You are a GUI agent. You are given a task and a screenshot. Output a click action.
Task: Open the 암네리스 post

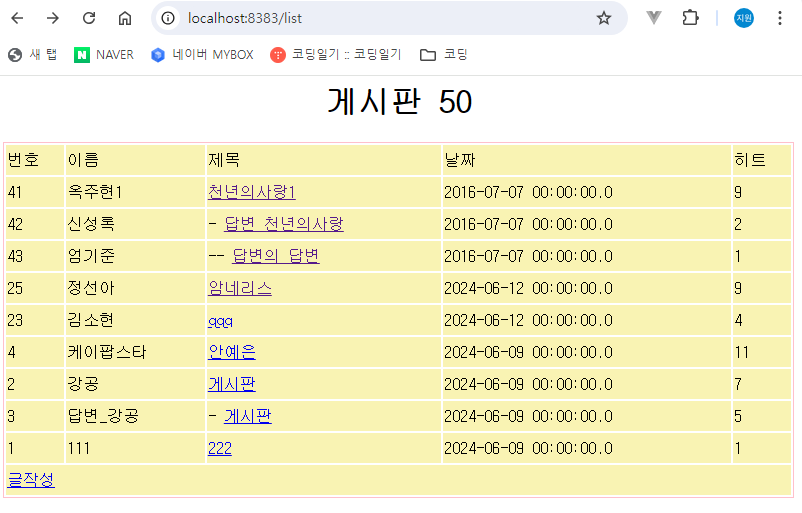point(239,288)
